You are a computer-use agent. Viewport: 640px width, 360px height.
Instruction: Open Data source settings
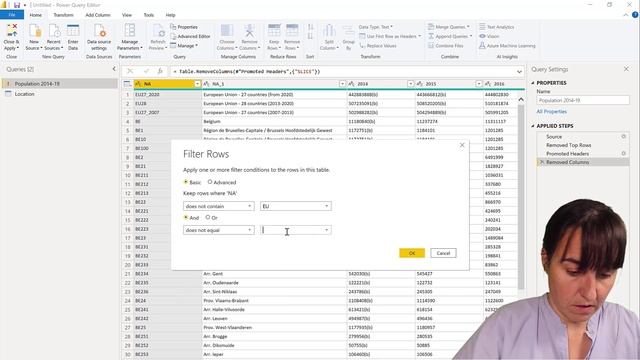(x=99, y=37)
